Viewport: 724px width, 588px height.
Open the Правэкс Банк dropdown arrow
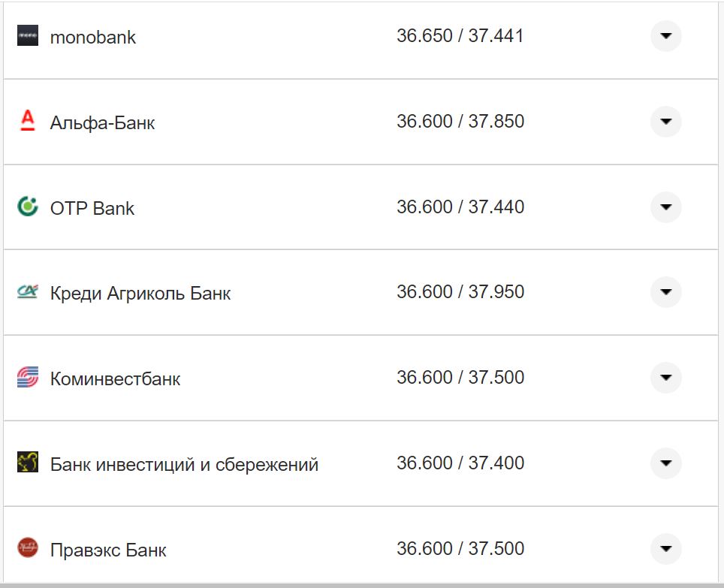(665, 549)
